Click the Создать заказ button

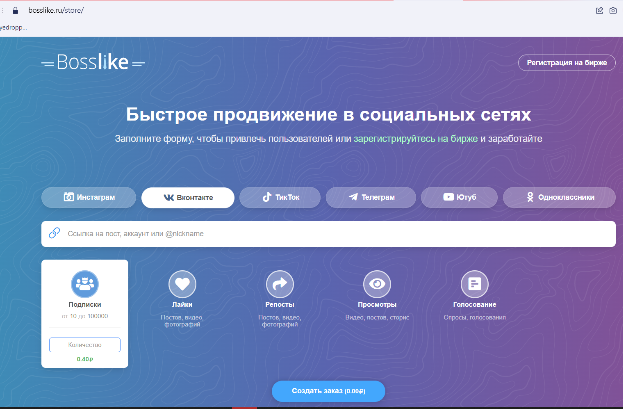click(x=328, y=391)
